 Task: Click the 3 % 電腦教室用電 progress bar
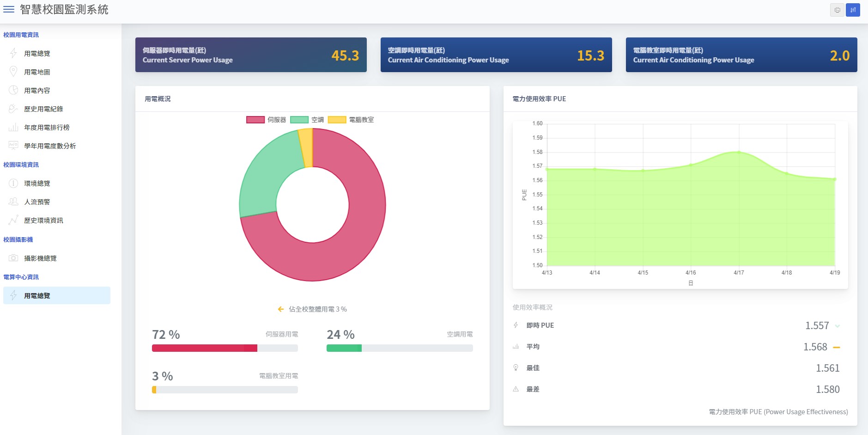[225, 390]
